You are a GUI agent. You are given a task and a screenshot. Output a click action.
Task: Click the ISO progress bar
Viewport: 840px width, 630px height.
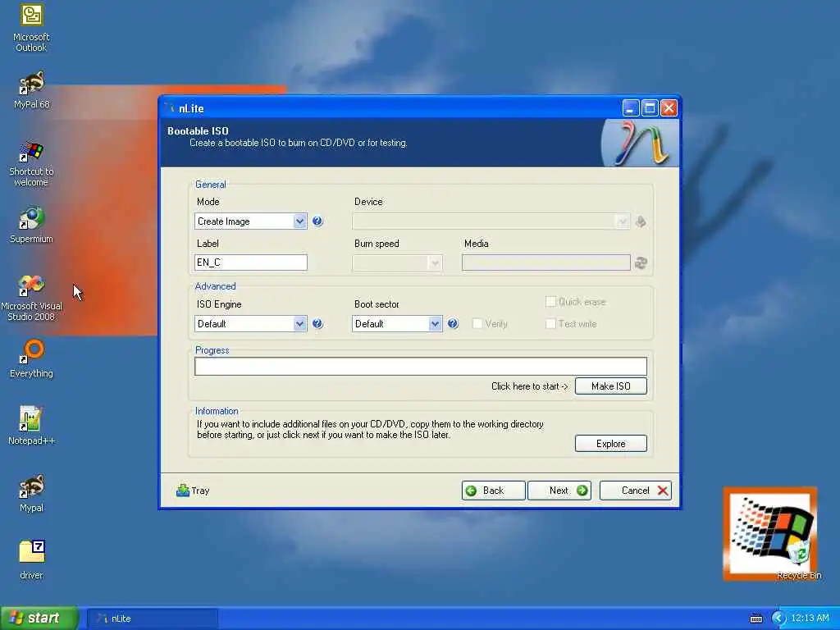421,367
